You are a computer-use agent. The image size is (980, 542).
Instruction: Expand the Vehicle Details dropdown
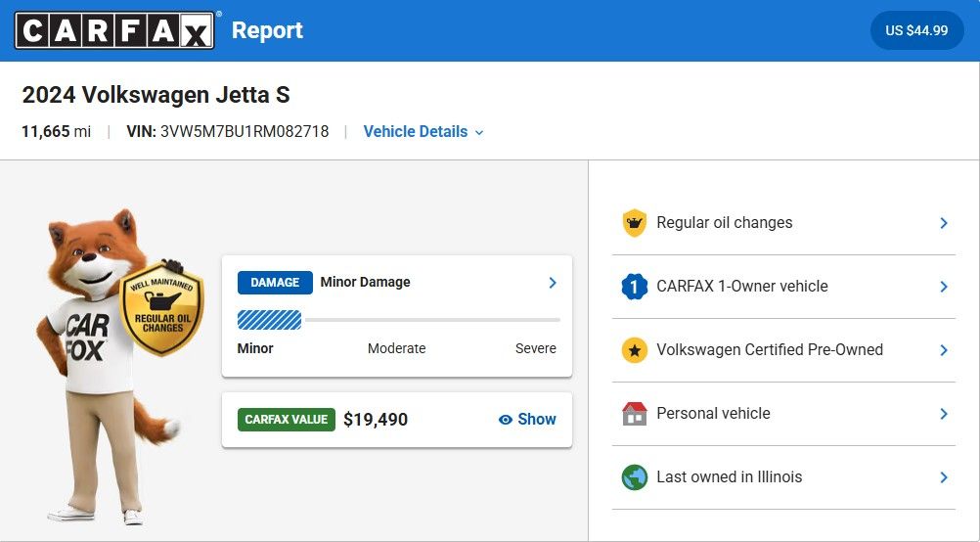[x=423, y=132]
